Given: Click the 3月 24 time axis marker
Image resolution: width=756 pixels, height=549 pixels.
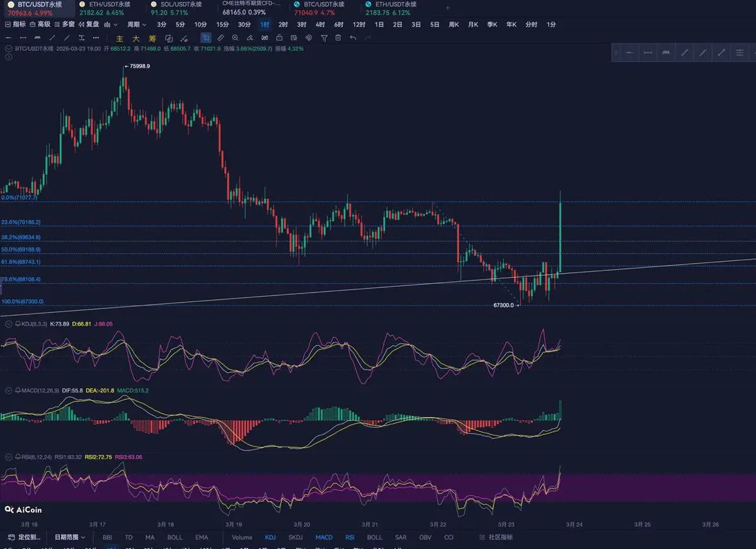Looking at the screenshot, I should [x=574, y=524].
